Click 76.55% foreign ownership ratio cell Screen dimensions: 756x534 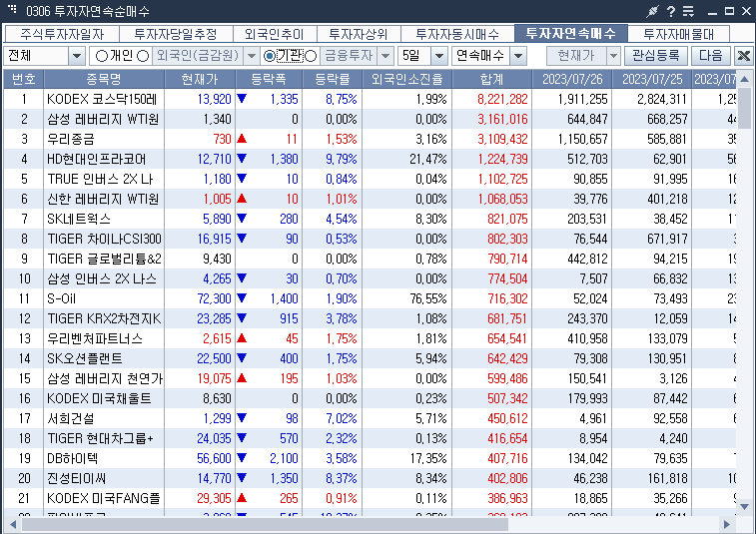click(x=428, y=298)
